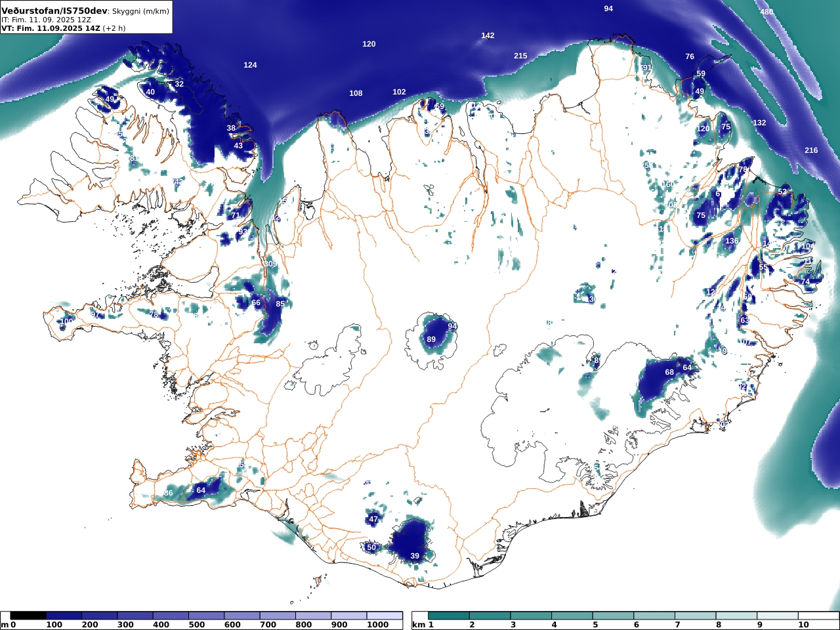Click the 63 value in the Eastfjords

(x=744, y=320)
